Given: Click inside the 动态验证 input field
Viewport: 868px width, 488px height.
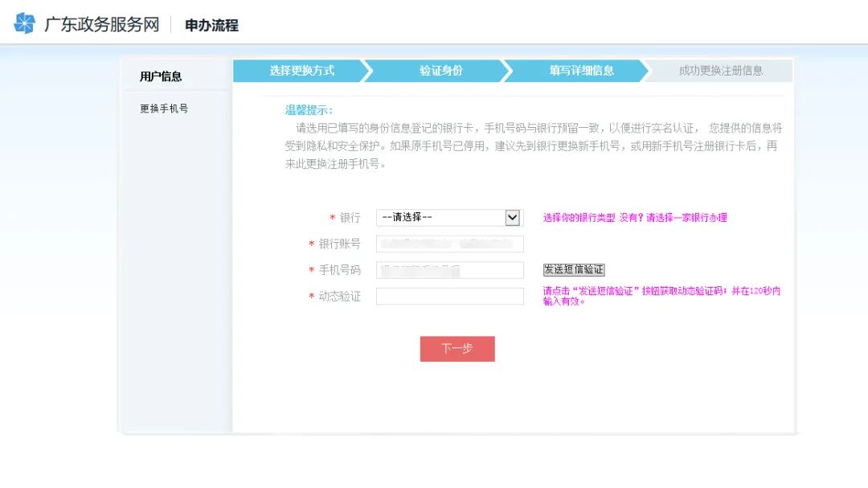Looking at the screenshot, I should point(450,296).
